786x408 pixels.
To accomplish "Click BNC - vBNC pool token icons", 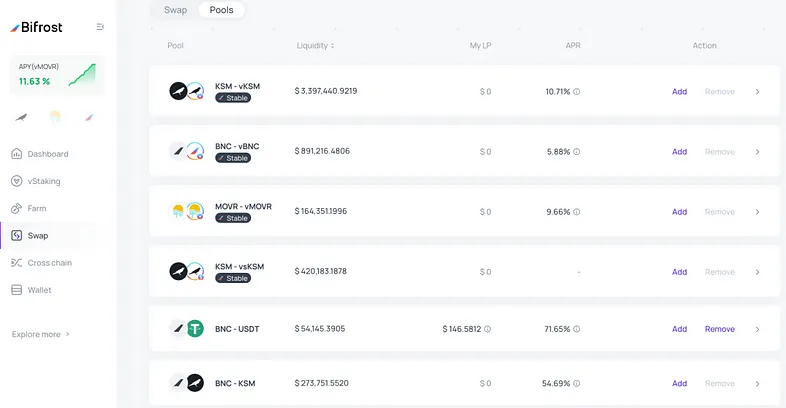I will (186, 151).
